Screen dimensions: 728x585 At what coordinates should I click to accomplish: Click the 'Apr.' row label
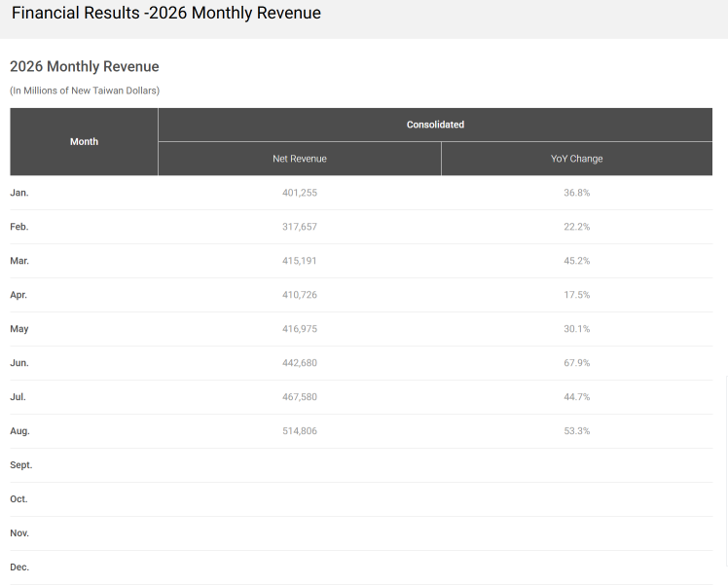[18, 295]
